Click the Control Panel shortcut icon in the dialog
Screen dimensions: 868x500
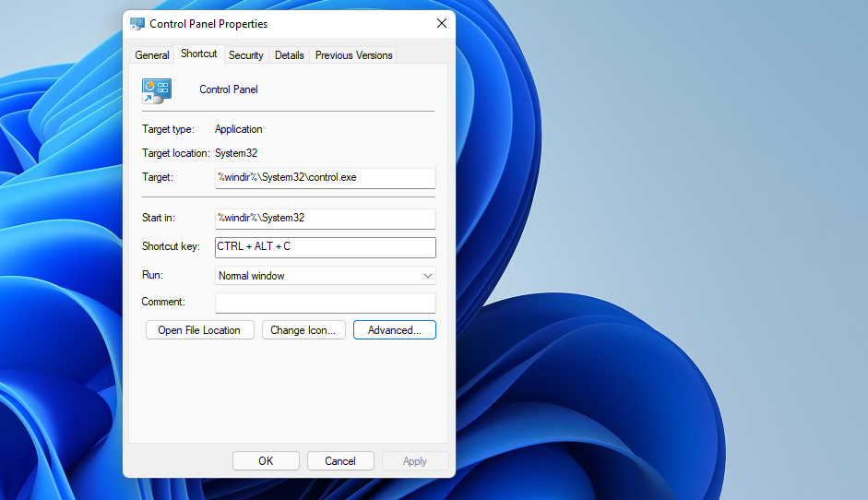pyautogui.click(x=157, y=90)
